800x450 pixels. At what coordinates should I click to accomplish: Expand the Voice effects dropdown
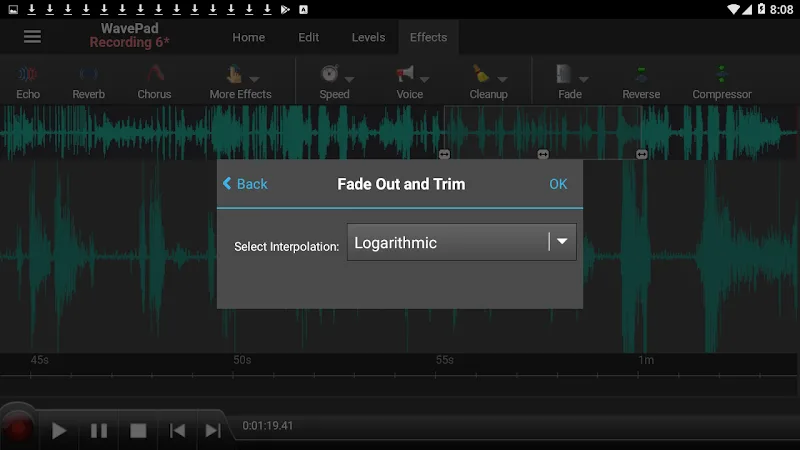pos(410,79)
